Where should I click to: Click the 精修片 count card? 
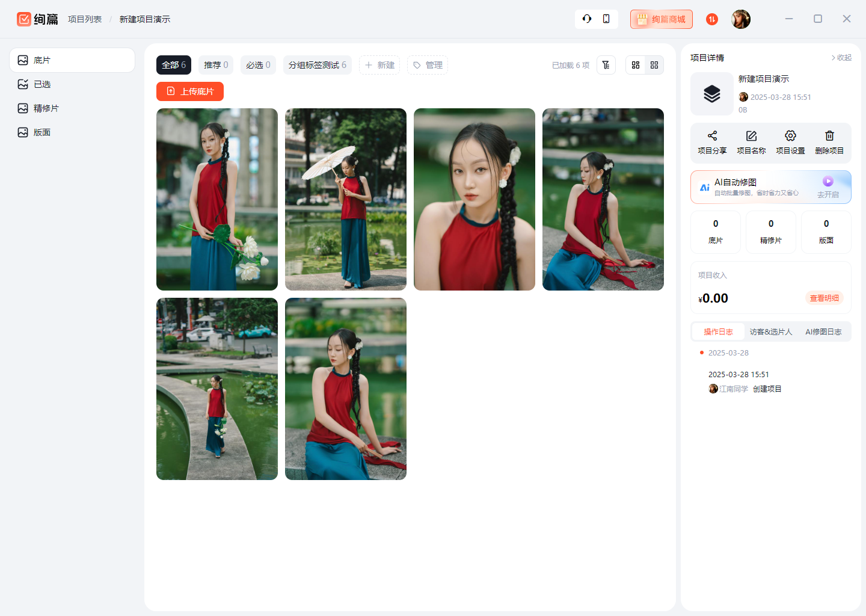point(771,232)
